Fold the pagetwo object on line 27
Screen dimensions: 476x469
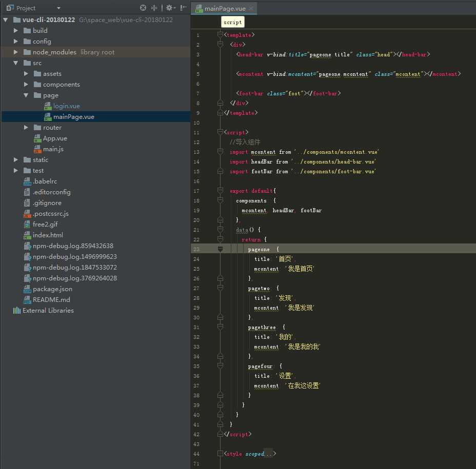(221, 288)
